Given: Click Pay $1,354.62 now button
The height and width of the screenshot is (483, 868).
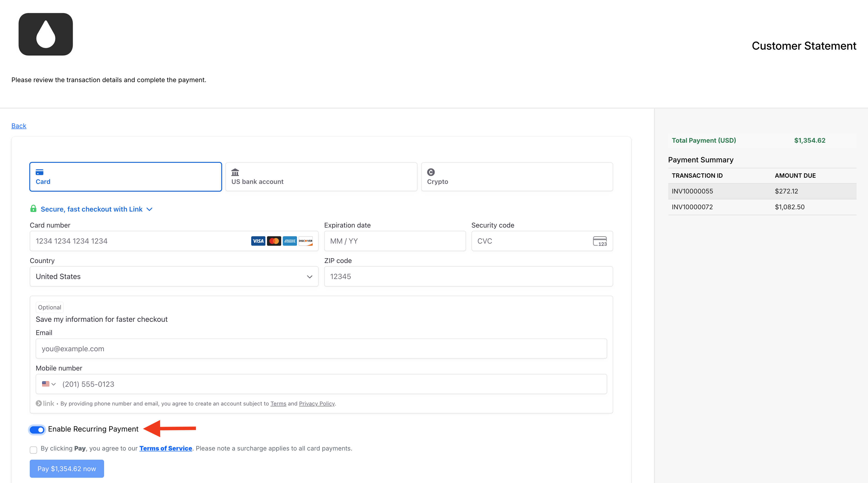Looking at the screenshot, I should click(x=67, y=469).
